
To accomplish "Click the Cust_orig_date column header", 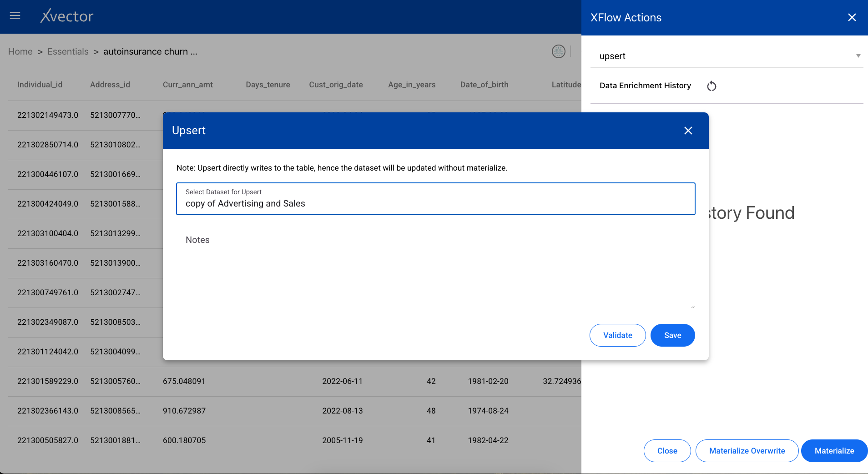I will click(336, 85).
